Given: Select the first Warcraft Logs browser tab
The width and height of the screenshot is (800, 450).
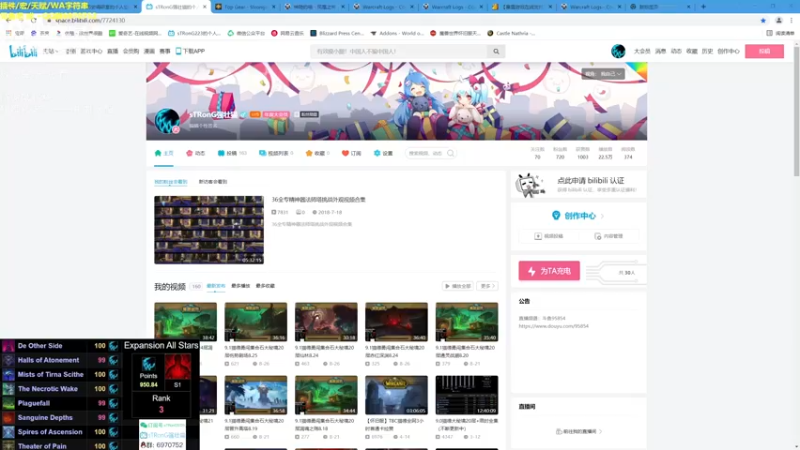Looking at the screenshot, I should tap(385, 7).
